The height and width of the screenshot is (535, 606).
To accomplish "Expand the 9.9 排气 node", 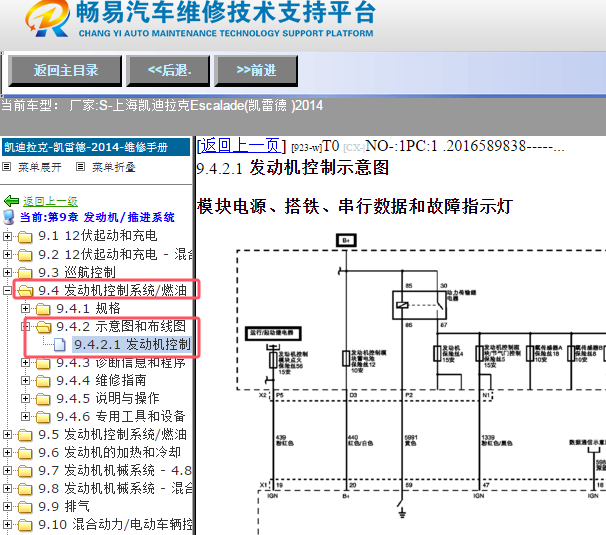I will coord(7,507).
